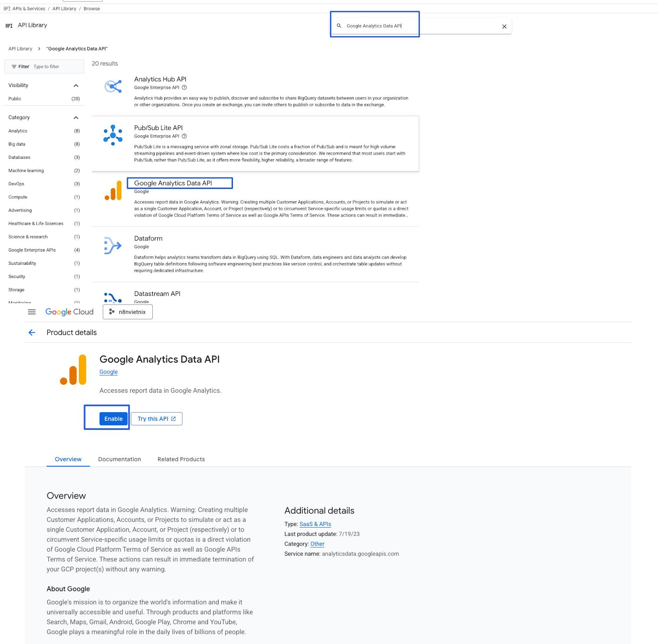Screen dimensions: 658x644
Task: Filter by Storage category
Action: [44, 290]
